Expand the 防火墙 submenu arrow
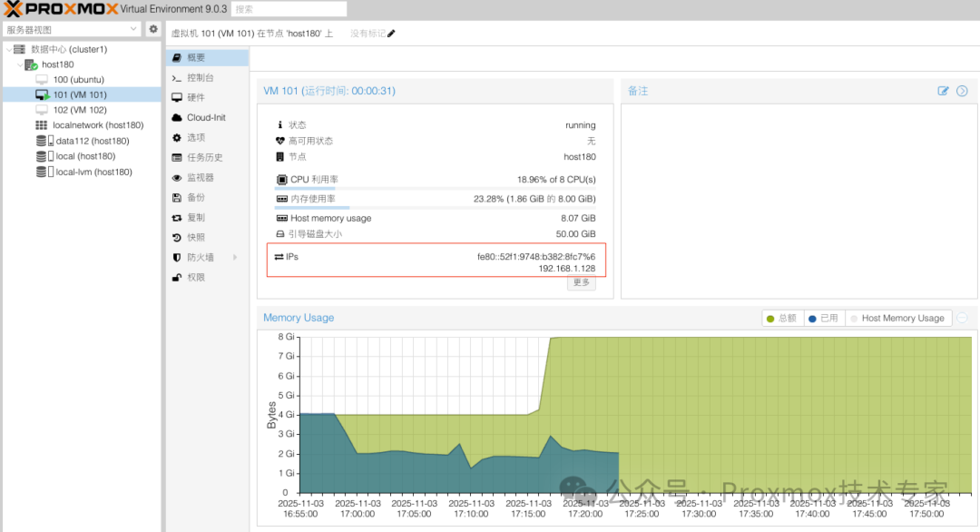Viewport: 980px width, 532px height. 235,257
